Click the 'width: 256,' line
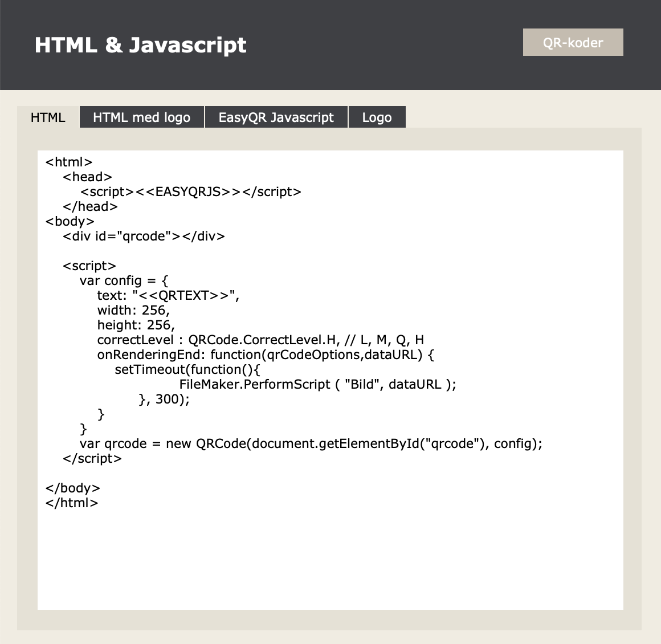This screenshot has width=661, height=644. 133,311
